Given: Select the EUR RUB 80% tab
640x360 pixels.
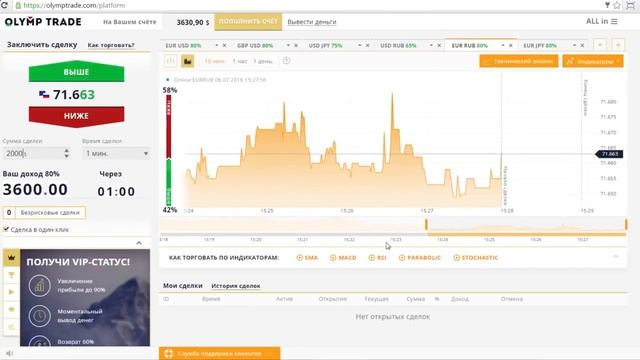Looking at the screenshot, I should click(x=469, y=45).
